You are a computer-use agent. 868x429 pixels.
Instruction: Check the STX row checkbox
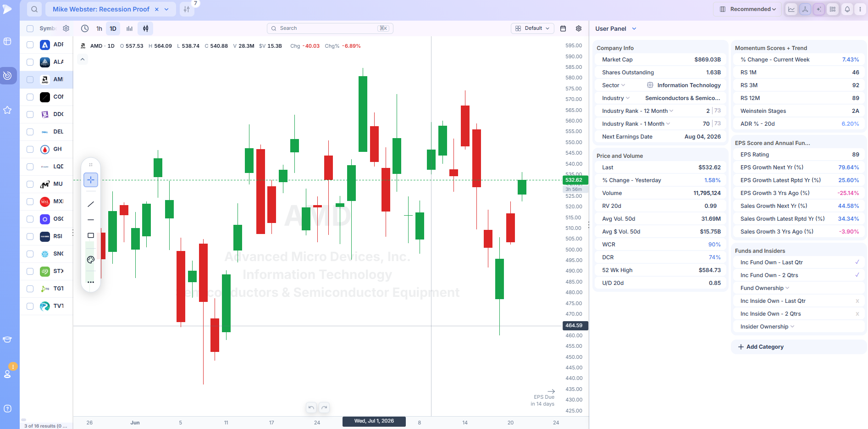coord(30,271)
